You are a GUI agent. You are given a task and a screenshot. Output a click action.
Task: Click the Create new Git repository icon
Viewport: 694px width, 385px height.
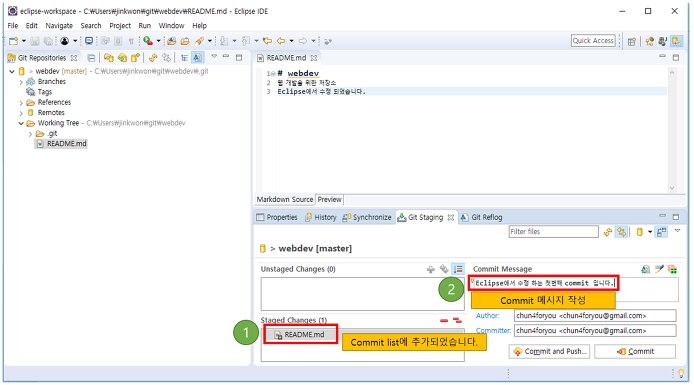point(135,58)
